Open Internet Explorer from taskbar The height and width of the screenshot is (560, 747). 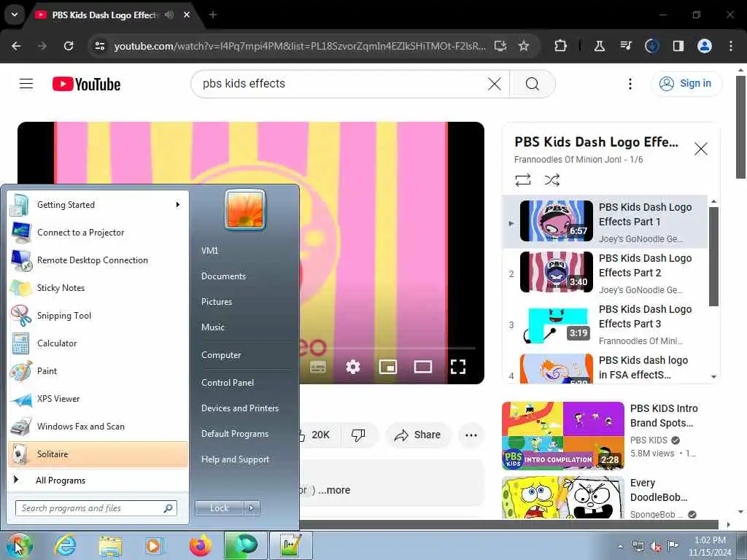64,545
